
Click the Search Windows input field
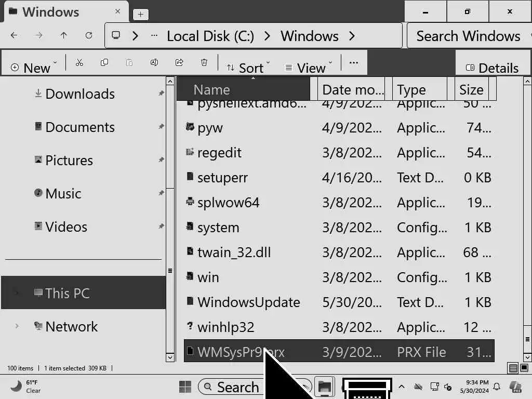coord(468,36)
